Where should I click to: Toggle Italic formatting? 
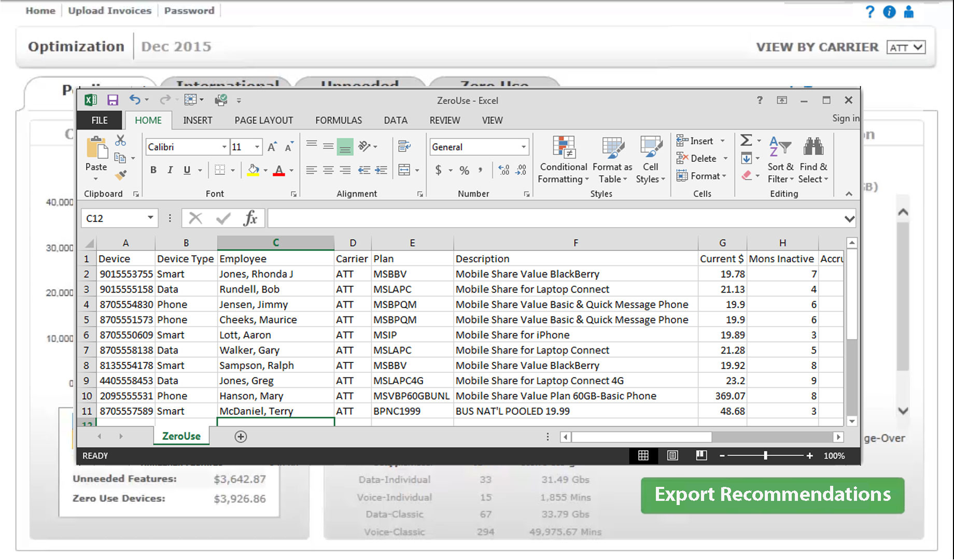point(170,170)
